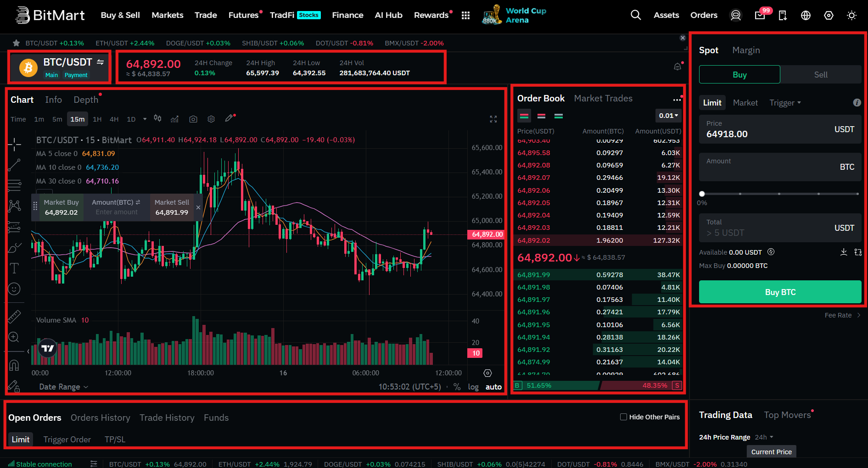This screenshot has width=868, height=468.
Task: Open the search magnifier in the top bar
Action: click(x=636, y=15)
